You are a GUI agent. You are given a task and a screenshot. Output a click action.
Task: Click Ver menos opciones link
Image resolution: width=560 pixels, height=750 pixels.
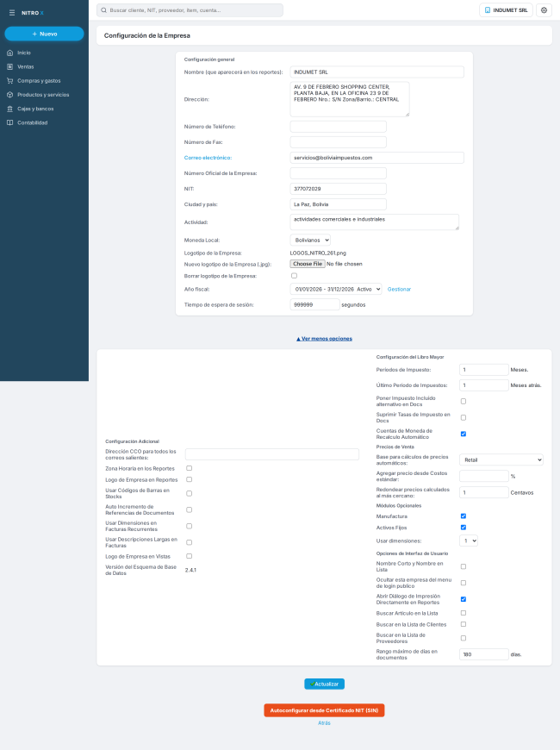point(324,339)
